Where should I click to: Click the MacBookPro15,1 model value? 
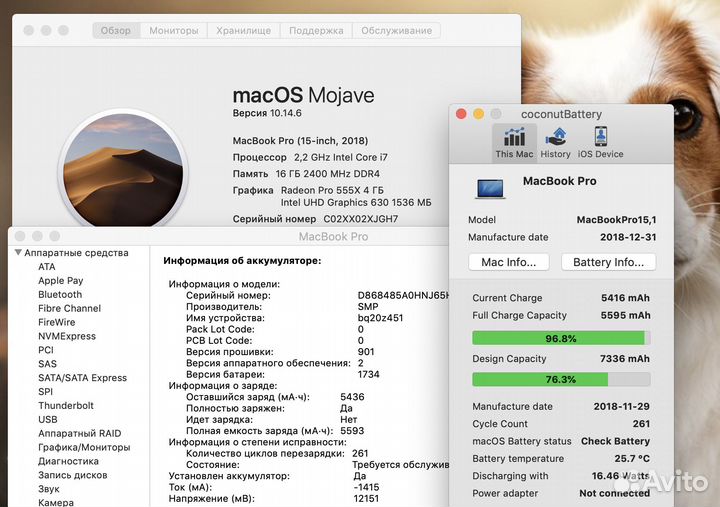tap(616, 220)
